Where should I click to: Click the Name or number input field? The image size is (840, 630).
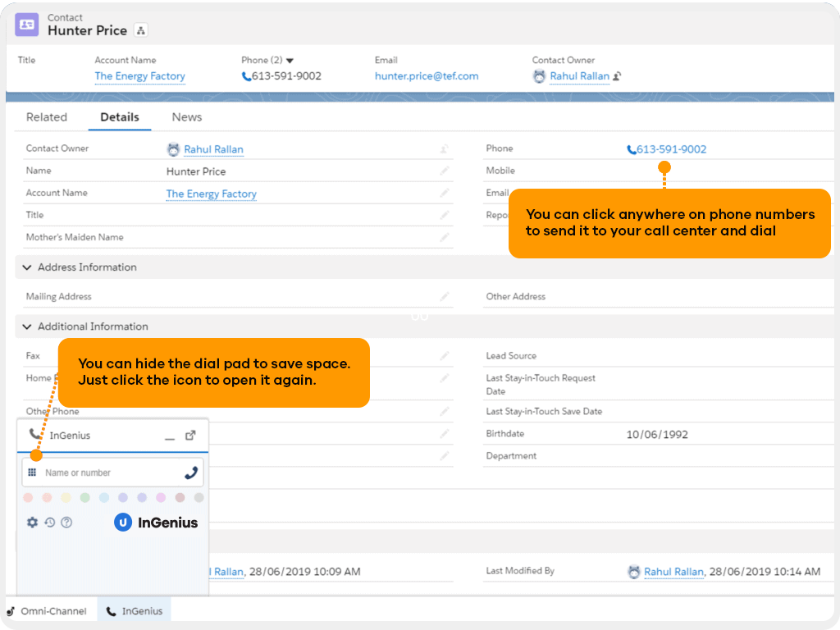click(112, 472)
